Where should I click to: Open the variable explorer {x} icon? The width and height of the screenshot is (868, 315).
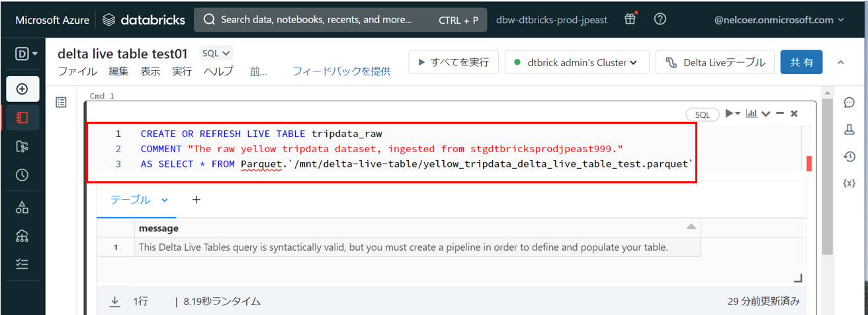pyautogui.click(x=849, y=183)
